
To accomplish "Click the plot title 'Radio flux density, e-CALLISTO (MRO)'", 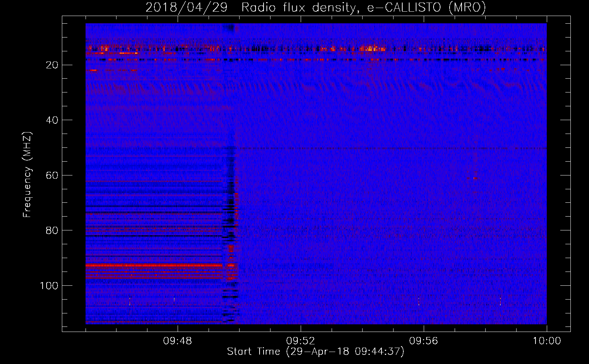I will [363, 7].
